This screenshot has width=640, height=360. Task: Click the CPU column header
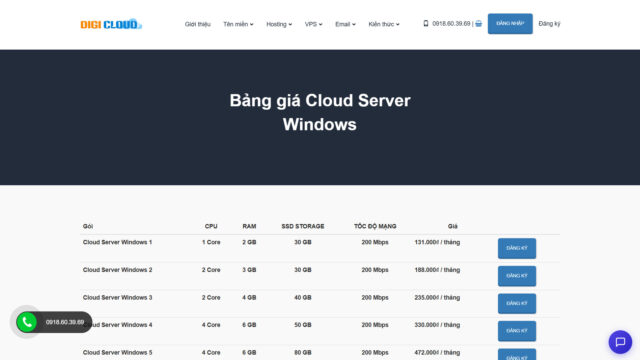pos(211,226)
